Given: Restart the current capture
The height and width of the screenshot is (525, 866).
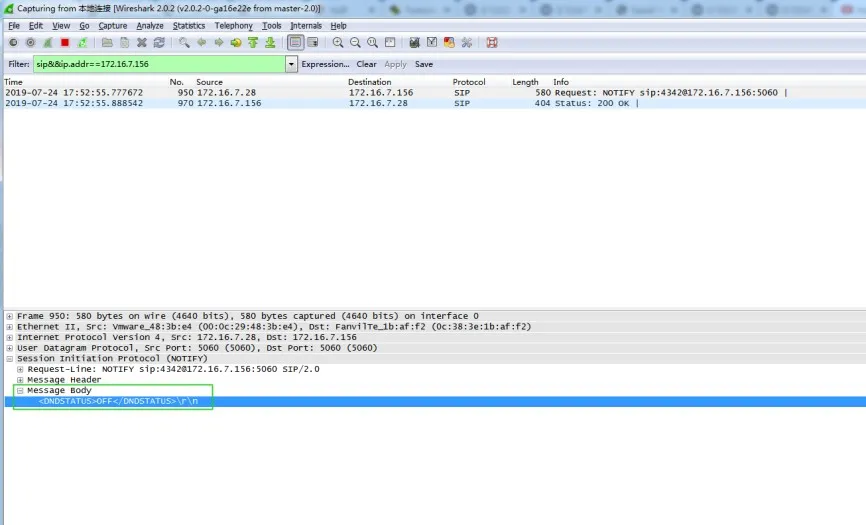Looking at the screenshot, I should (x=82, y=43).
